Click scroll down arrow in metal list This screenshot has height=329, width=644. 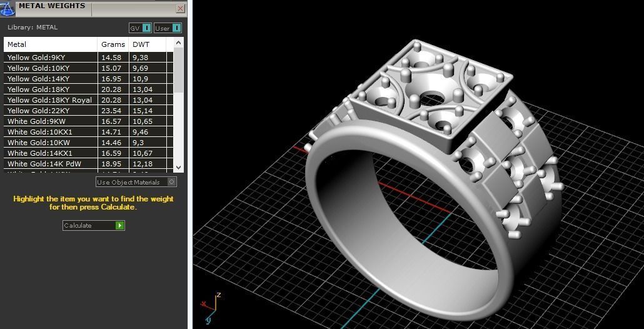pos(178,167)
